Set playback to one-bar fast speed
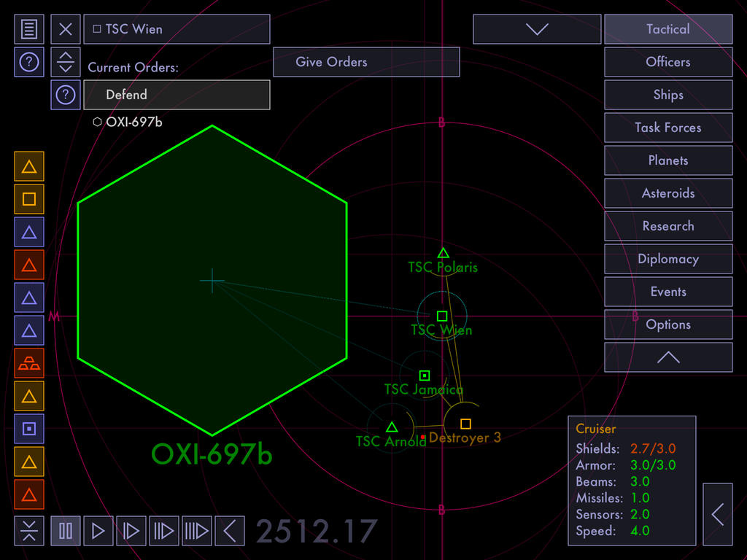Image resolution: width=747 pixels, height=560 pixels. coord(131,531)
